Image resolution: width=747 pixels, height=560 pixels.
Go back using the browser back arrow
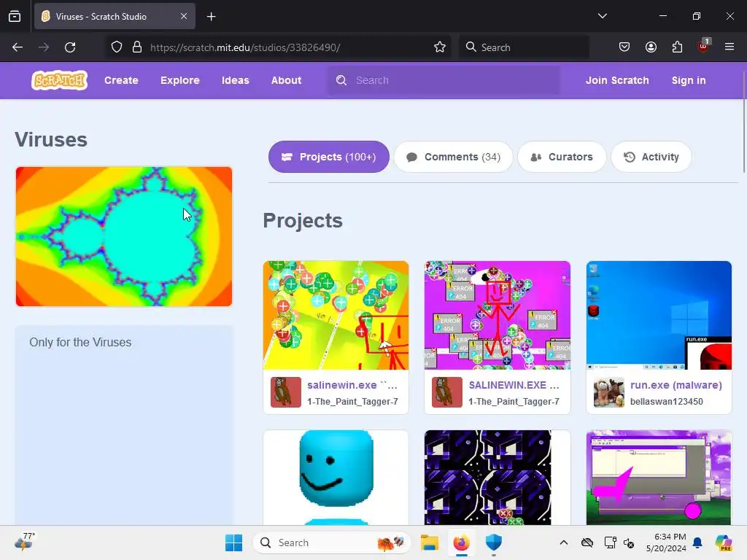click(x=18, y=47)
